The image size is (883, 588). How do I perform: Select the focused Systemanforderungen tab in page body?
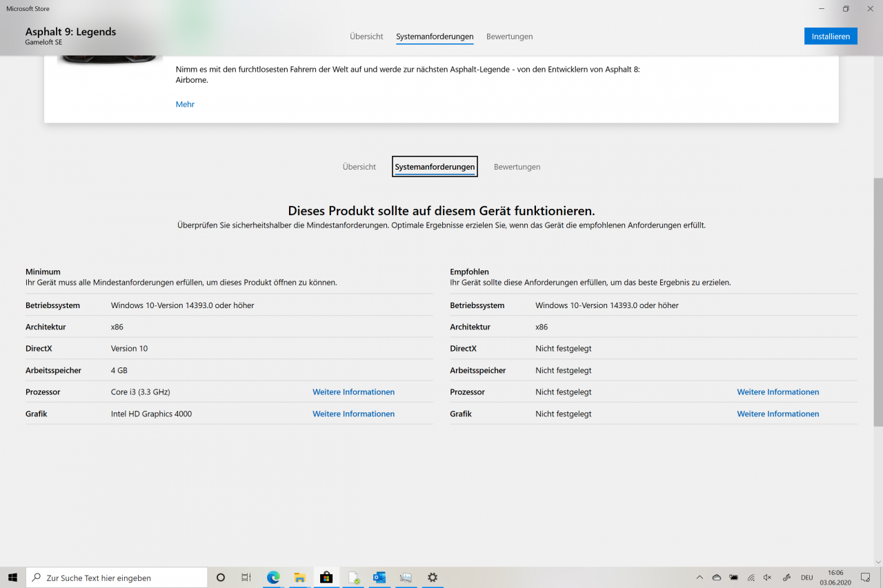pos(435,167)
